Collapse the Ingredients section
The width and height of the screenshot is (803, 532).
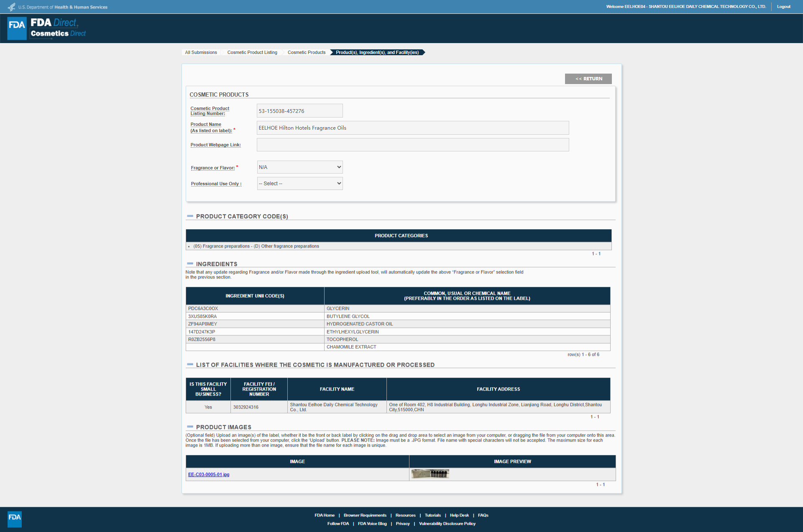(x=190, y=263)
